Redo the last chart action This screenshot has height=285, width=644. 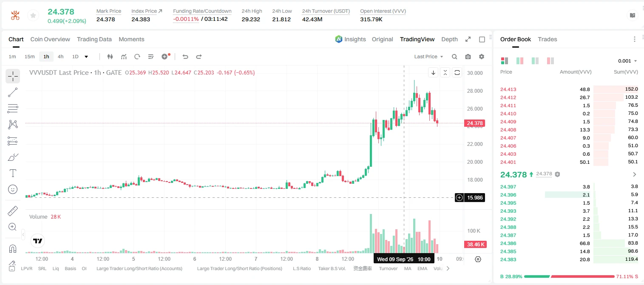tap(199, 57)
